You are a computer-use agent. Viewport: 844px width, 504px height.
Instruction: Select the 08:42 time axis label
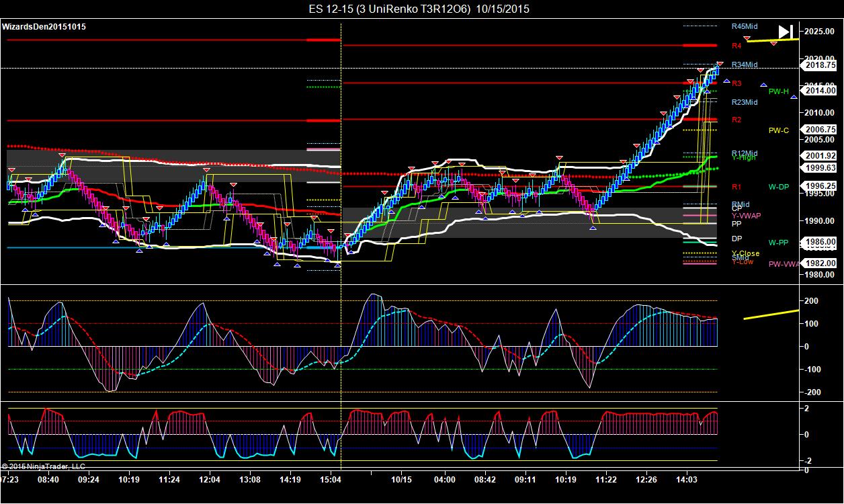click(x=485, y=480)
